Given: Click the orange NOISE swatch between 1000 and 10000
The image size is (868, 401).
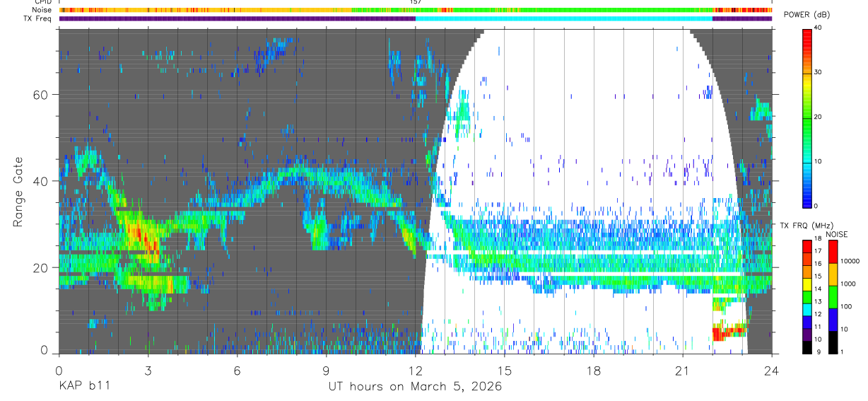Looking at the screenshot, I should pyautogui.click(x=833, y=274).
